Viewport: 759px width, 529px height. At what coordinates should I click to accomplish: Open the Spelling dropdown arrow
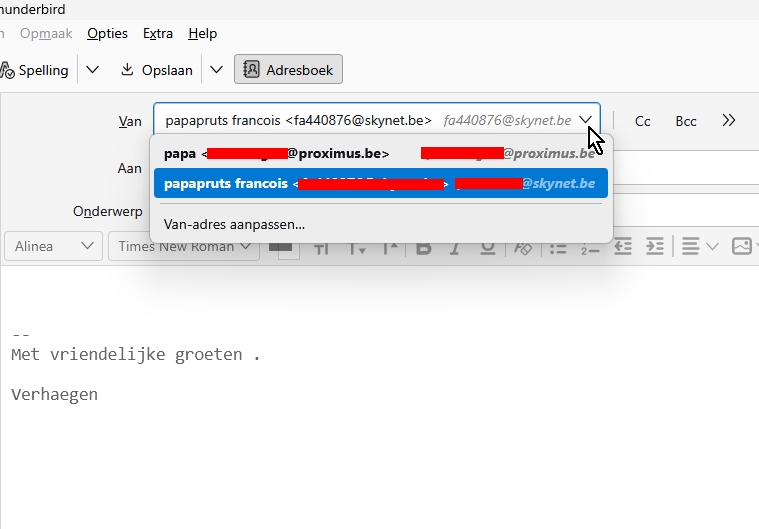click(92, 70)
